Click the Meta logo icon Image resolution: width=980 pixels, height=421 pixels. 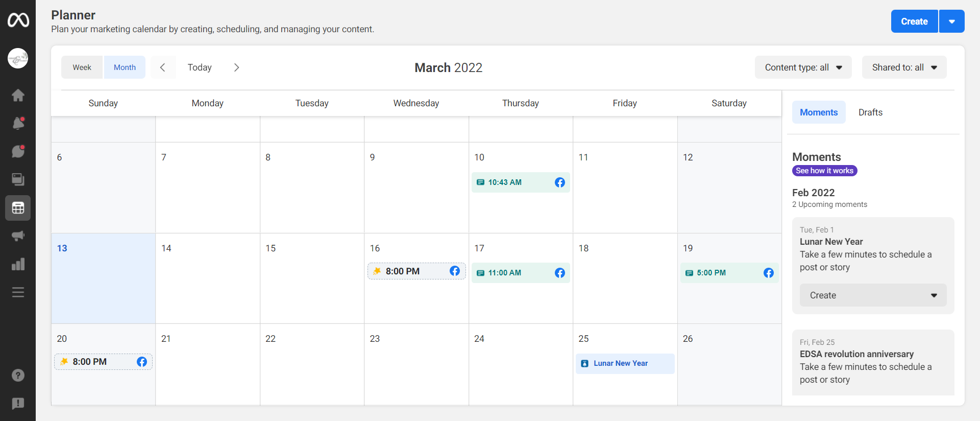click(18, 20)
